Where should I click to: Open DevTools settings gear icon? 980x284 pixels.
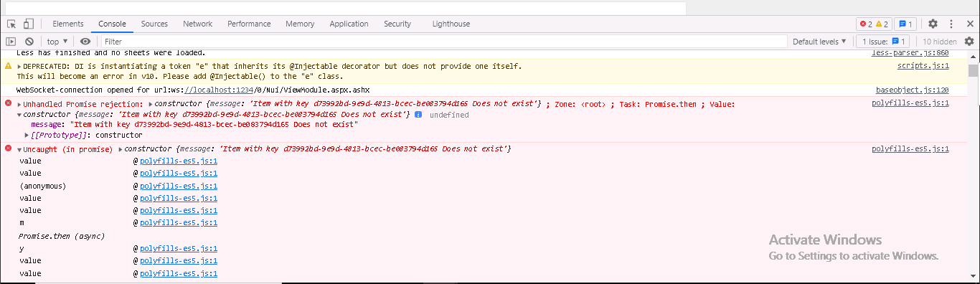point(933,24)
